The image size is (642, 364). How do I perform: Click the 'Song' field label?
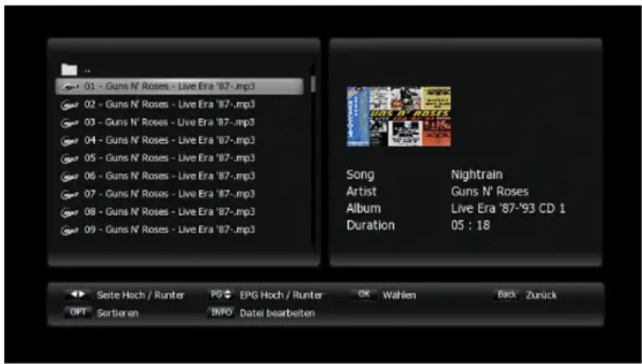click(x=360, y=175)
